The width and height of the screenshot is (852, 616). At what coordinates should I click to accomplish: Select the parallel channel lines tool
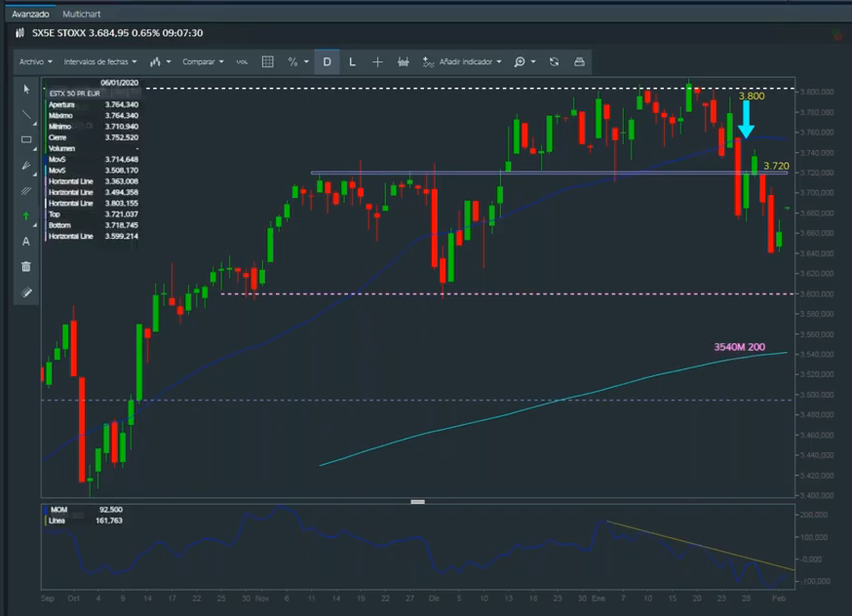pyautogui.click(x=26, y=190)
